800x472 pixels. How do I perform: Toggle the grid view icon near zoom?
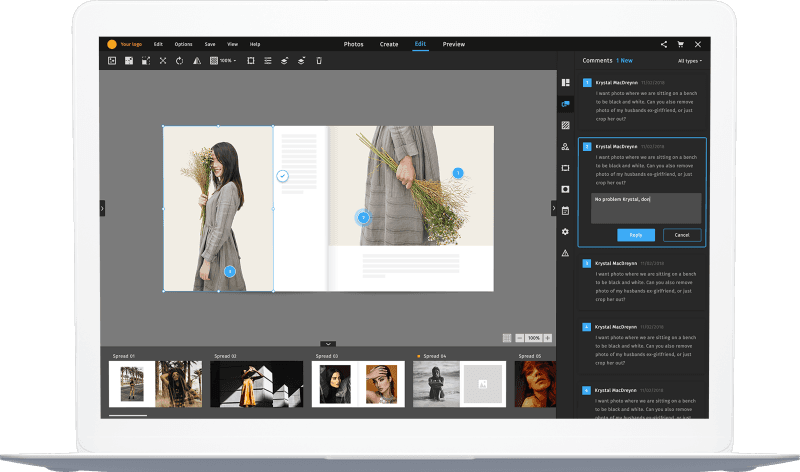[507, 338]
